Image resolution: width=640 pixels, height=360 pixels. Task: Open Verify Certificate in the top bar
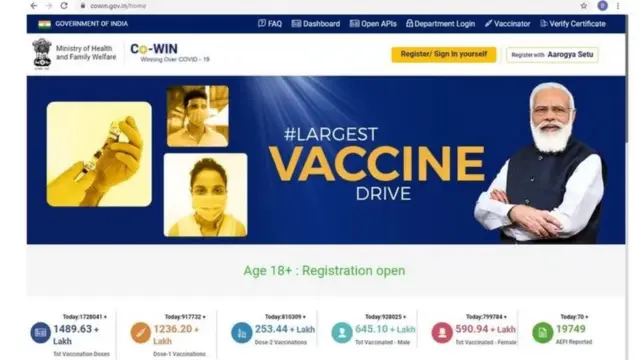pos(573,24)
